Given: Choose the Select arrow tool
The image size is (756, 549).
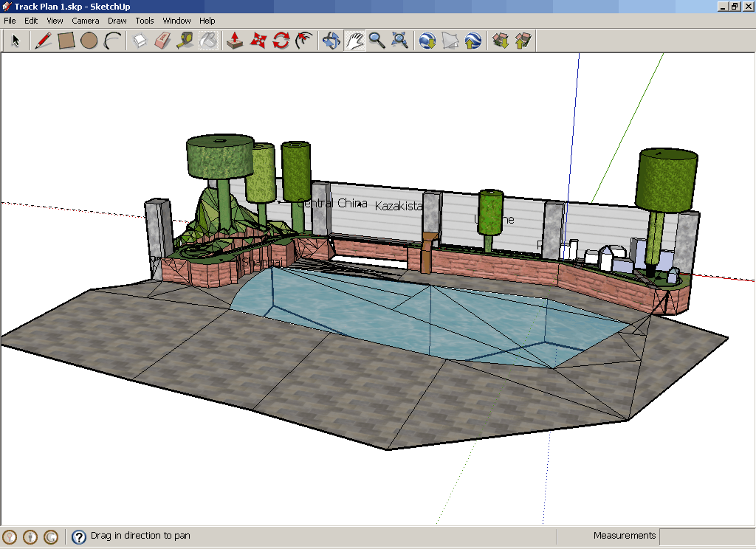Looking at the screenshot, I should pos(16,41).
